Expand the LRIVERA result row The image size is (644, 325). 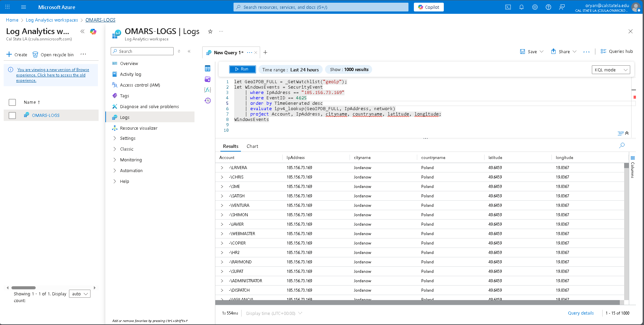[222, 168]
